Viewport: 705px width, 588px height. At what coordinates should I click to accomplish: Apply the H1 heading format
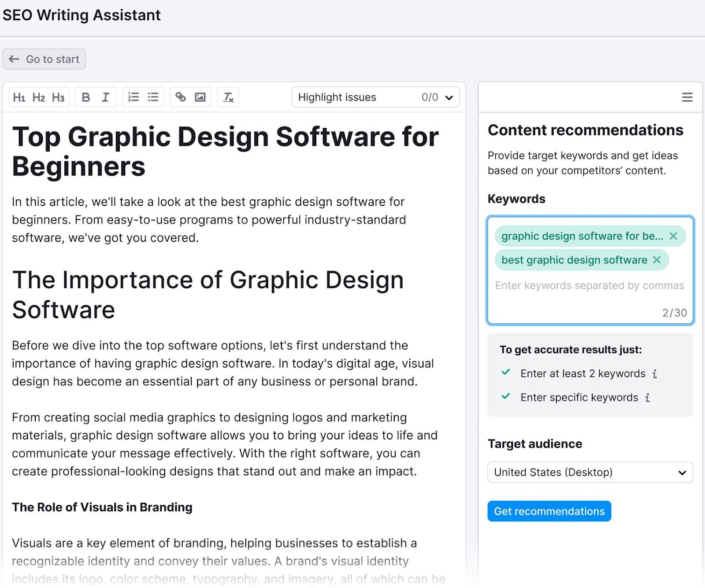(19, 97)
